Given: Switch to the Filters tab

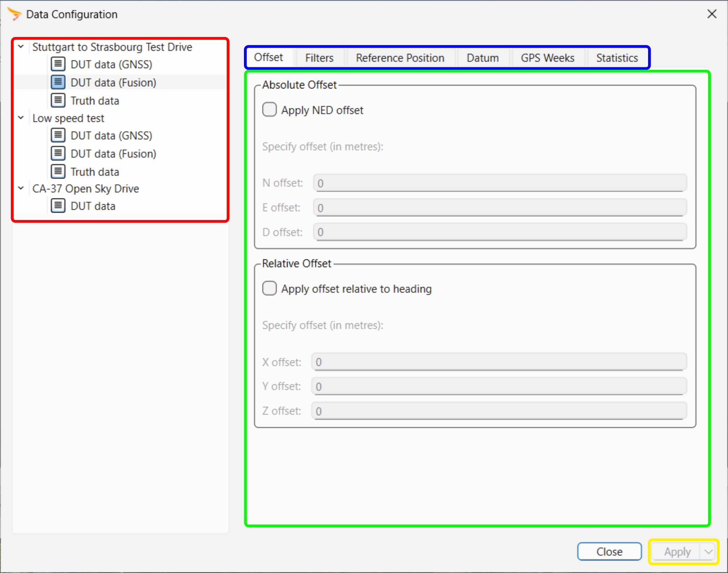Looking at the screenshot, I should pos(319,58).
